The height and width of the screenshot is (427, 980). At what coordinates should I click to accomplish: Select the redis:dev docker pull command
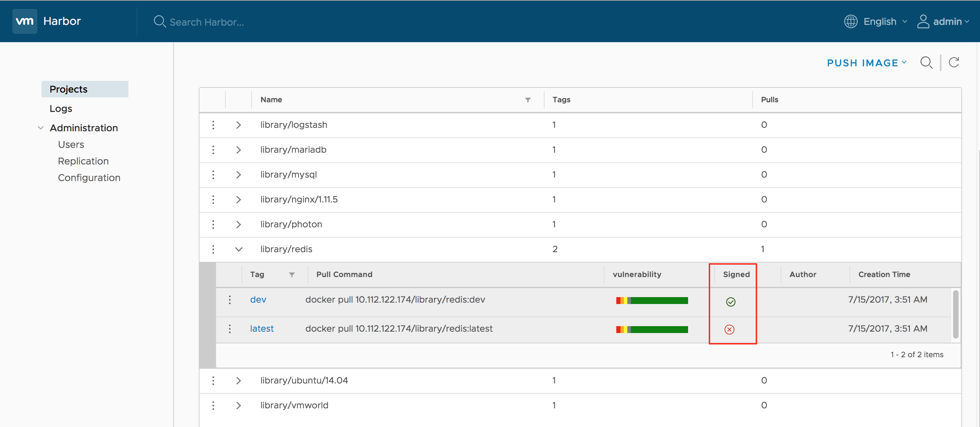coord(395,300)
